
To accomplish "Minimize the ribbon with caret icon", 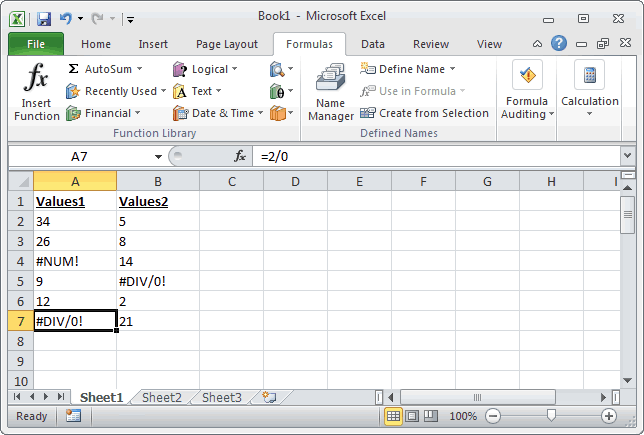I will (x=537, y=44).
